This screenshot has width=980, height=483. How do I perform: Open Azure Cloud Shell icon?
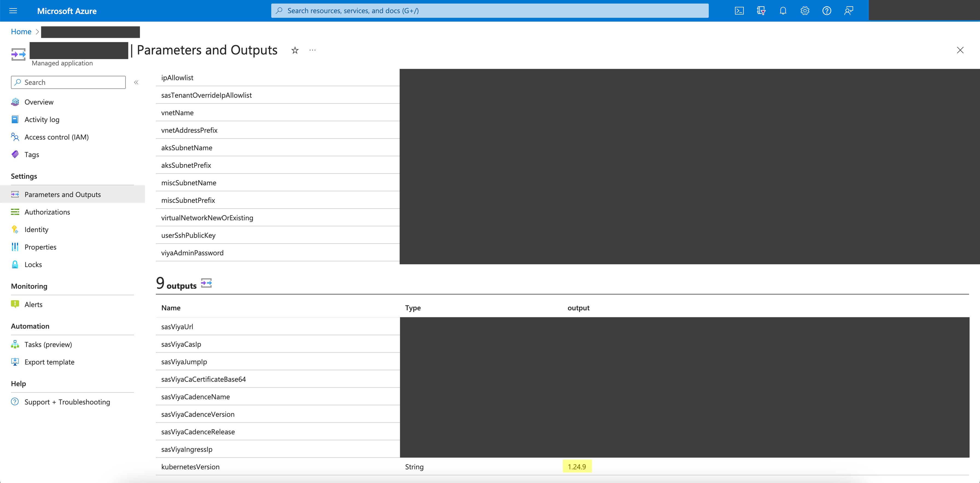[739, 11]
